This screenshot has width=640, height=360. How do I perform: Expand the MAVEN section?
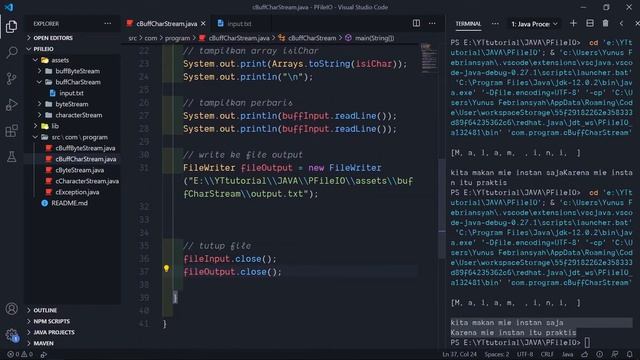pos(72,343)
